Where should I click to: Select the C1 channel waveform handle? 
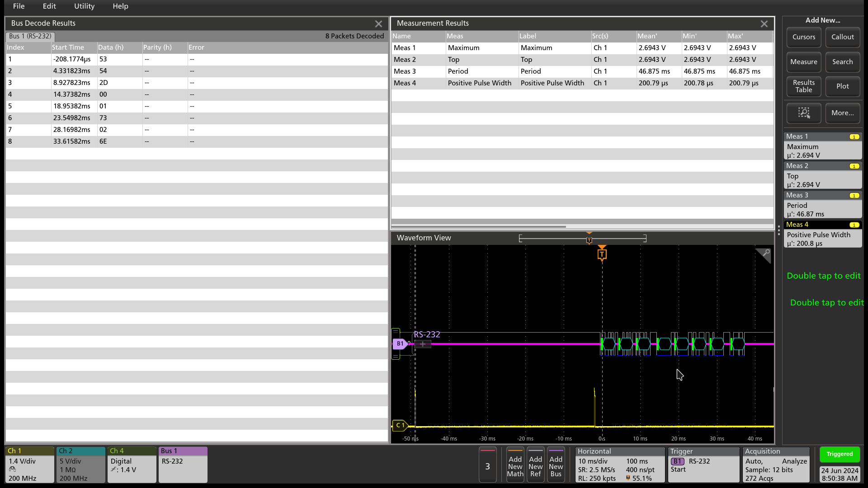point(400,425)
